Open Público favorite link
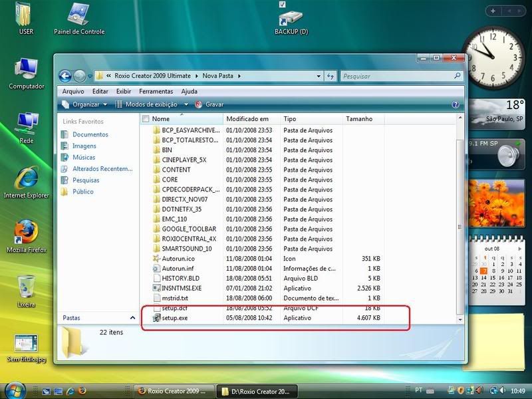The image size is (532, 399). point(82,192)
